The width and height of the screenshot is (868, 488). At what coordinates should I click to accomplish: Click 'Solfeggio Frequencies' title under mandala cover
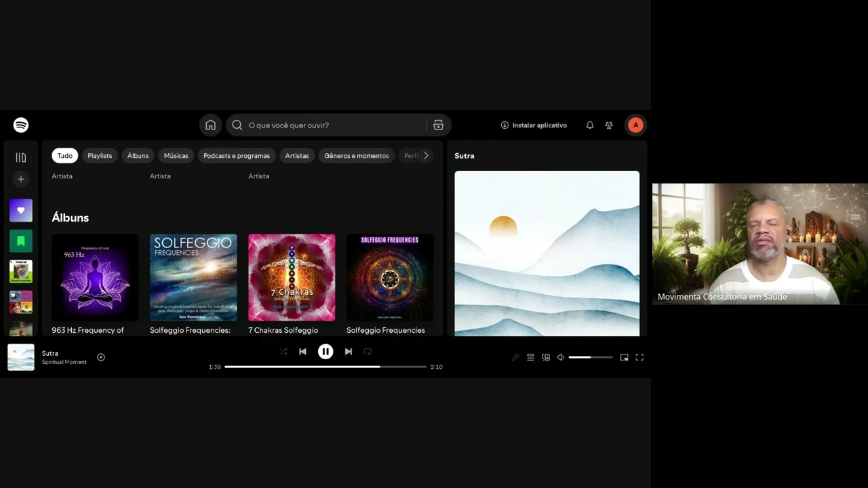click(386, 330)
